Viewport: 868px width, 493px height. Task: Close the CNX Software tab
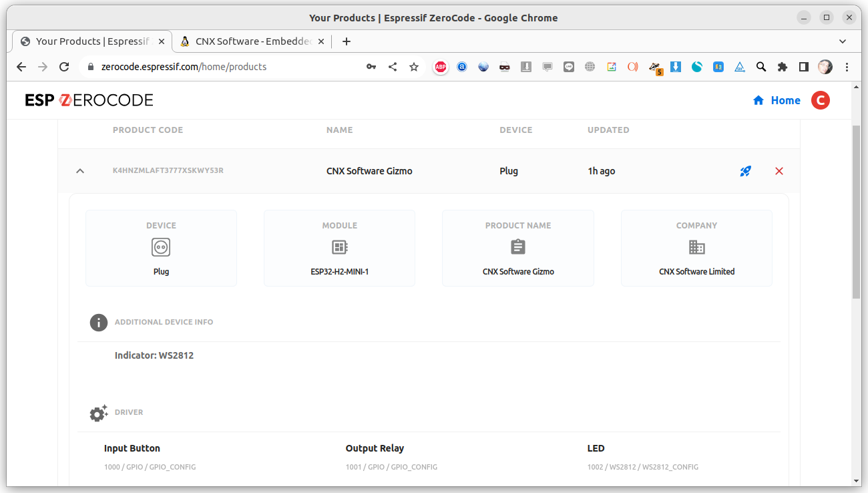(x=321, y=41)
